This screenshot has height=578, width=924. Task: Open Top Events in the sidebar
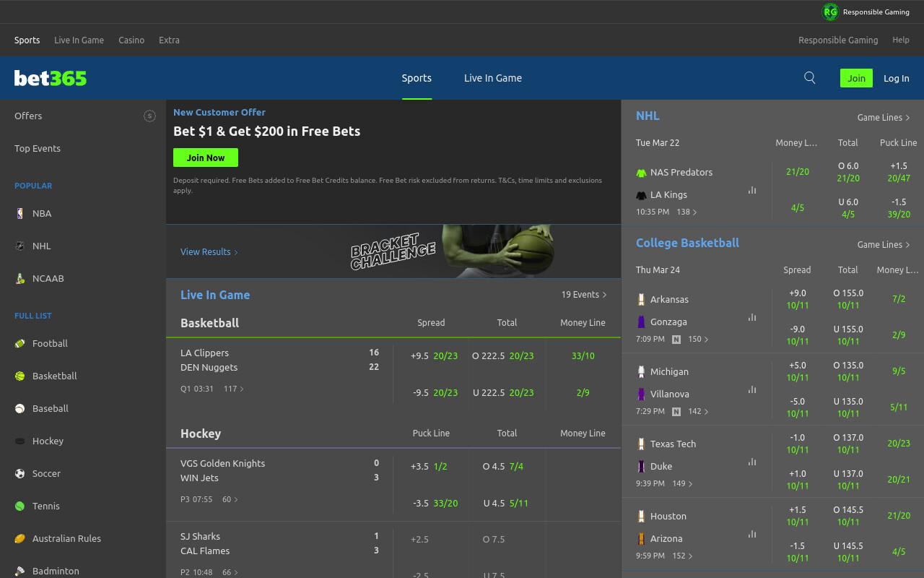38,148
